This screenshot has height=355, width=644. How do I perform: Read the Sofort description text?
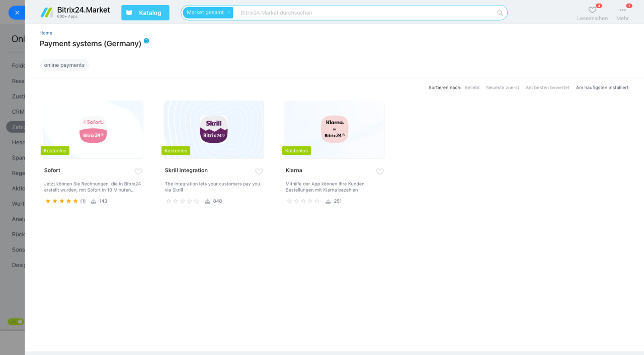tap(93, 187)
